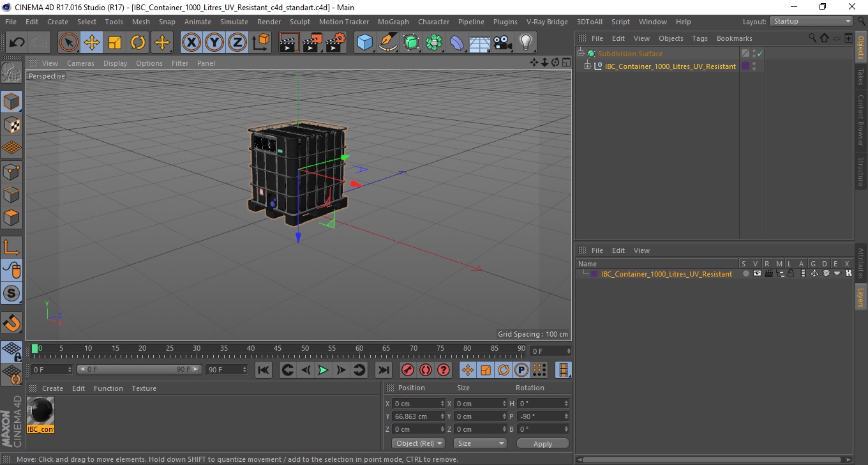868x465 pixels.
Task: Toggle X-axis lock button
Action: click(191, 43)
